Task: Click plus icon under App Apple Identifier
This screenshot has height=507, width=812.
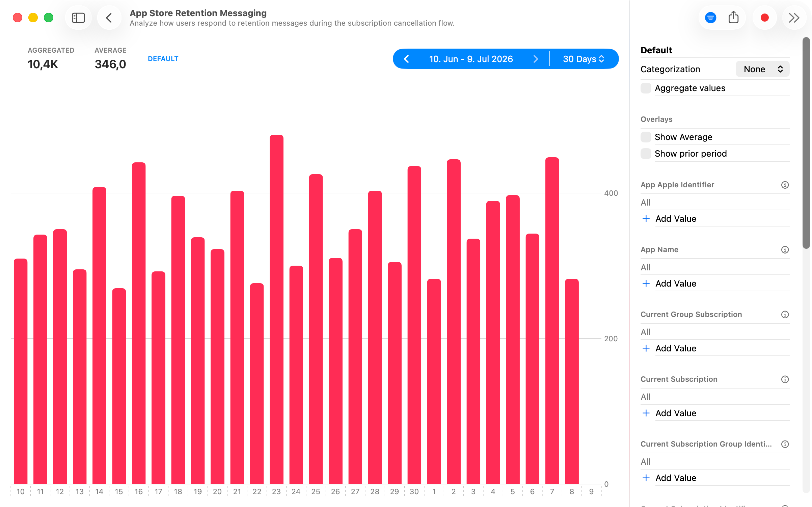Action: click(x=646, y=219)
